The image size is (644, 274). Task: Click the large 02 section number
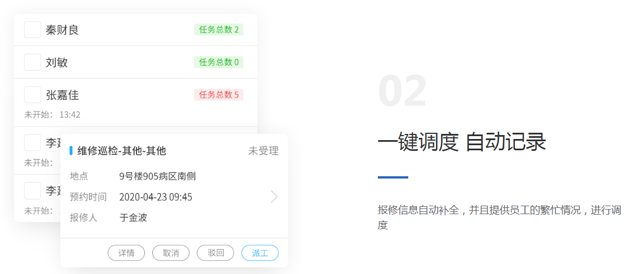402,91
